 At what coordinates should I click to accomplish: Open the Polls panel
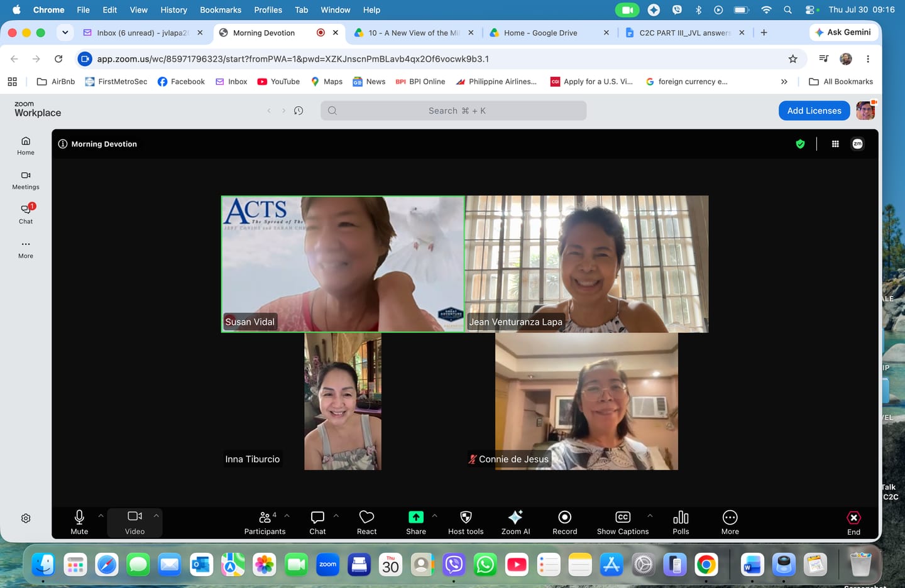pyautogui.click(x=681, y=522)
